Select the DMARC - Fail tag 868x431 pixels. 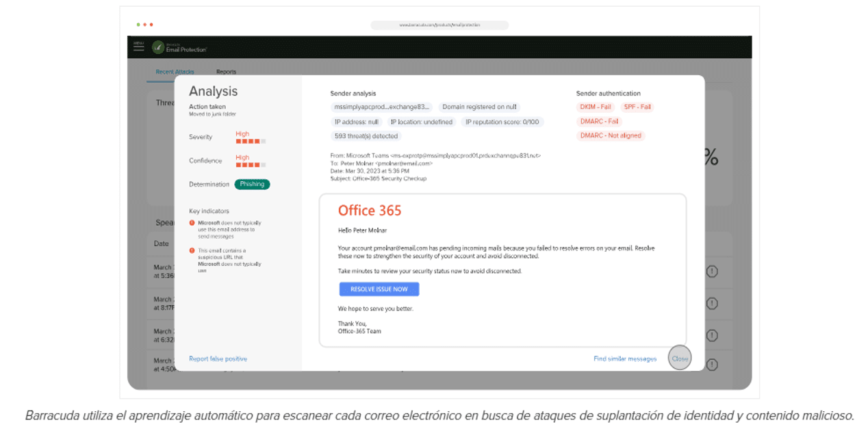pos(599,121)
